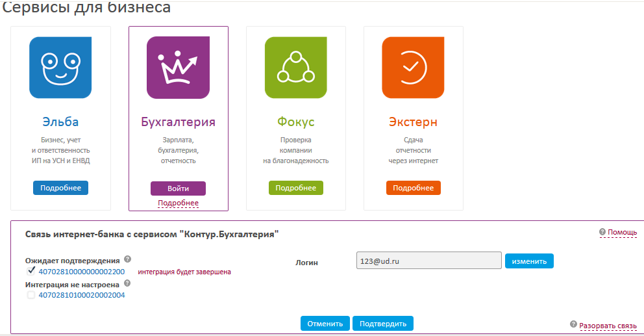Open account number 40702810100020002004 link
Image resolution: width=644 pixels, height=336 pixels.
click(82, 295)
